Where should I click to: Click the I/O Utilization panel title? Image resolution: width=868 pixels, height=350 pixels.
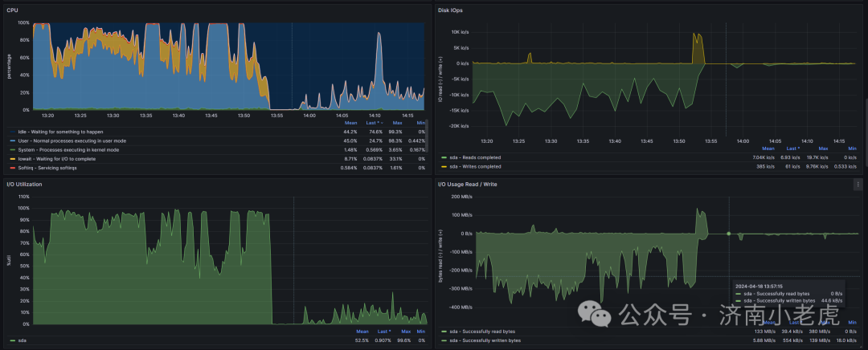(x=23, y=184)
